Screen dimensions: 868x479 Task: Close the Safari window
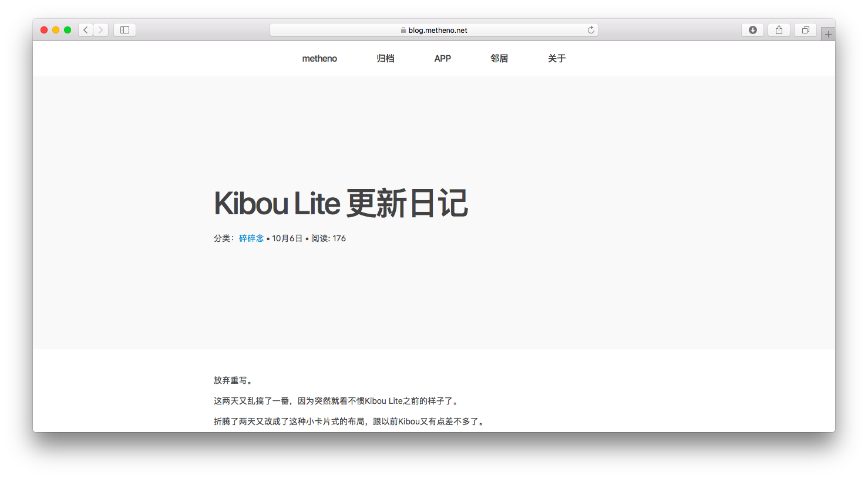tap(44, 29)
